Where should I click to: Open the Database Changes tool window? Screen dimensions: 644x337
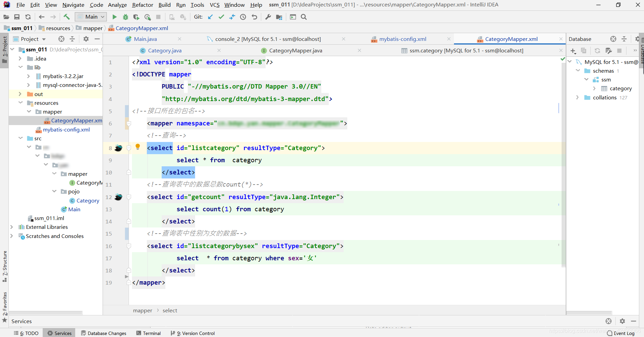point(104,333)
